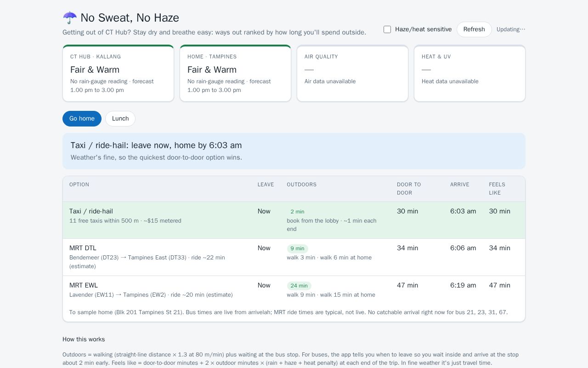Click the 47 min door-to-door value
The image size is (588, 368).
coord(407,285)
